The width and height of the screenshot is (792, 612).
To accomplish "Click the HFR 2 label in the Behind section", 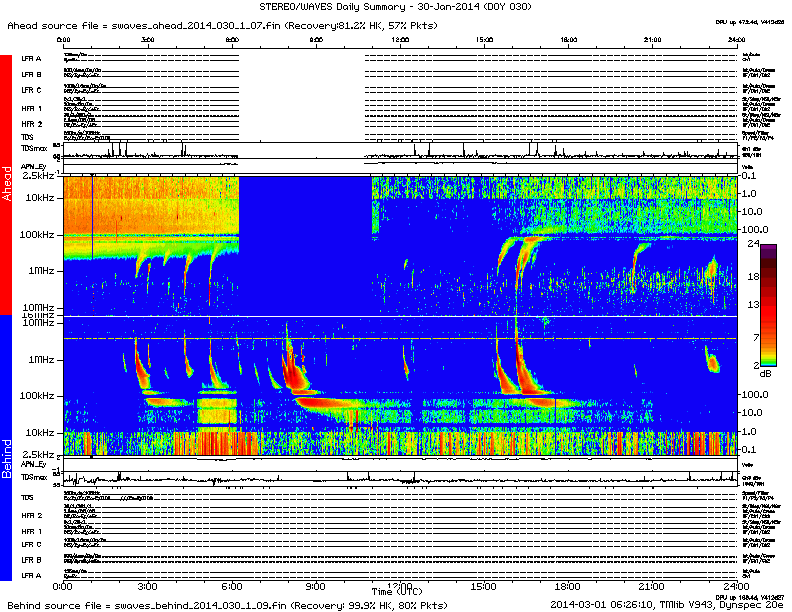I will (31, 516).
